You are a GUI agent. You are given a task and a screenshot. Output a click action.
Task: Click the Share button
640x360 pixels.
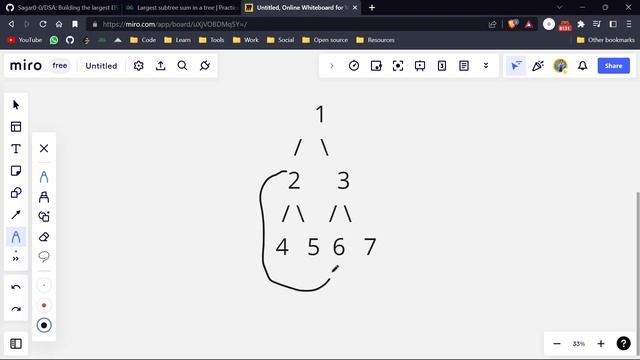(x=613, y=66)
